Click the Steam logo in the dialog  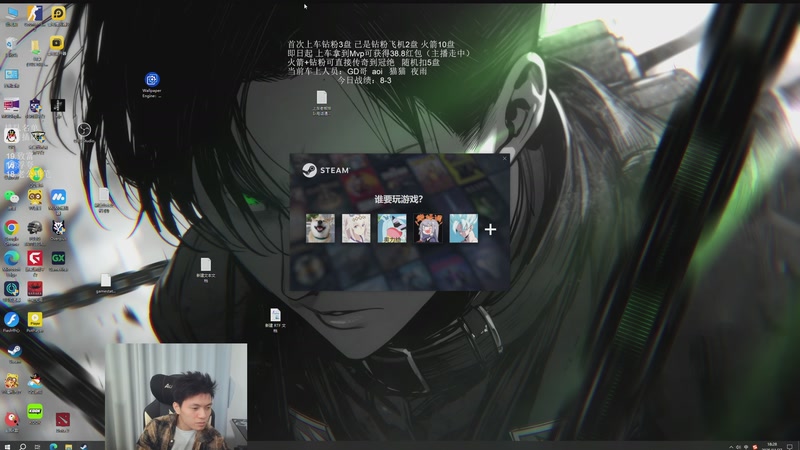326,170
